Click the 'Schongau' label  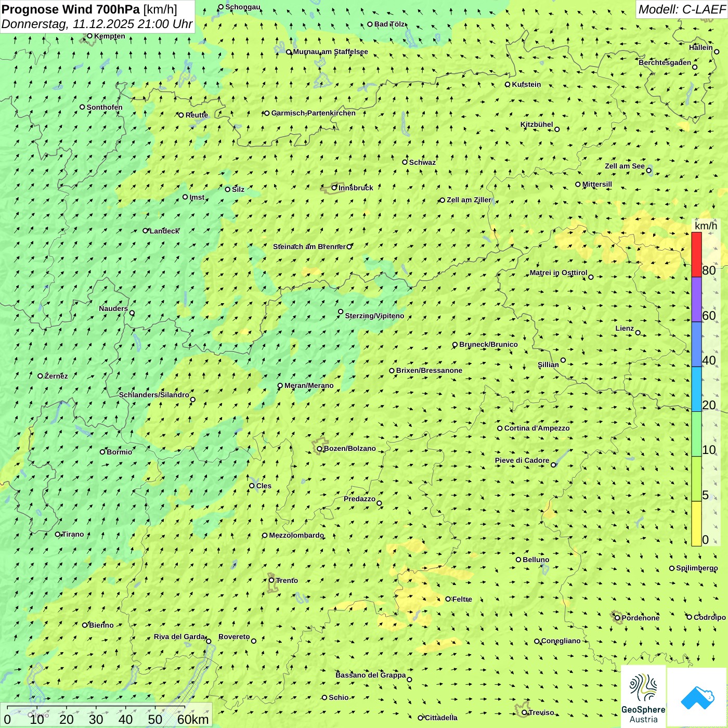pyautogui.click(x=243, y=7)
